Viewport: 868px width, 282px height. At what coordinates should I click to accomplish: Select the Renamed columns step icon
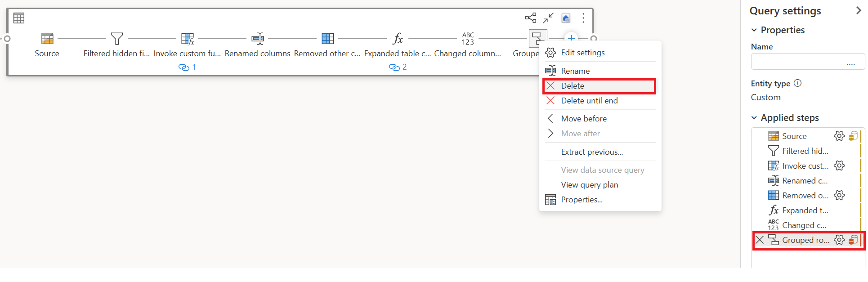click(x=258, y=39)
